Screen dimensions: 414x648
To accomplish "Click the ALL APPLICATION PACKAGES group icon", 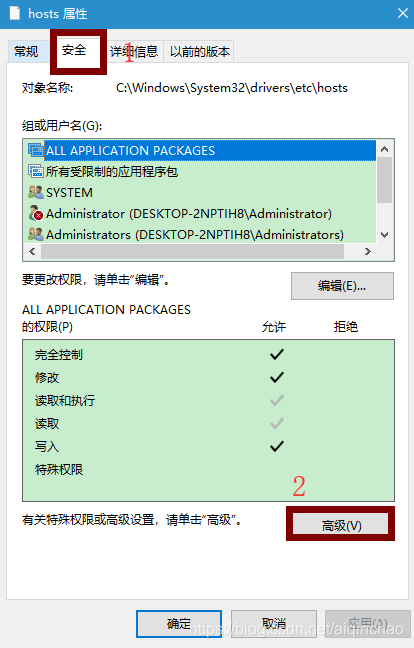I will tap(36, 150).
